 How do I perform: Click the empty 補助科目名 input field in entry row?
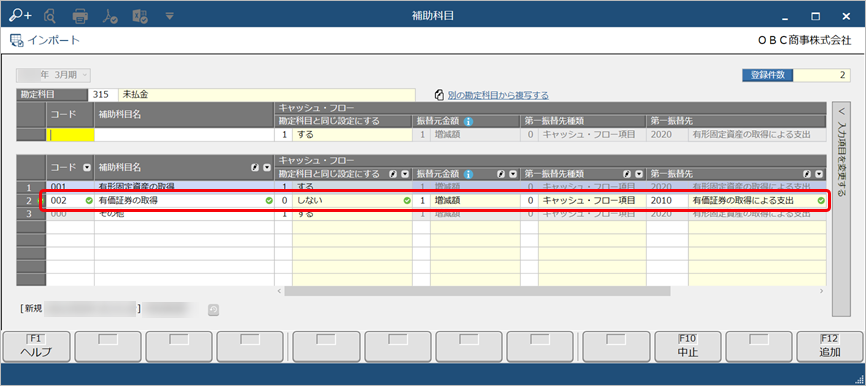coord(184,134)
